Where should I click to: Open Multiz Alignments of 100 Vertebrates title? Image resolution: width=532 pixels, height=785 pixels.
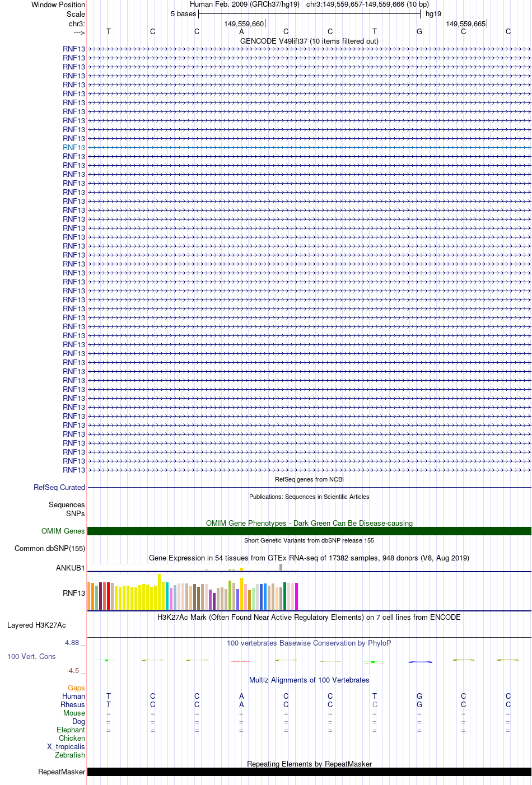pos(309,680)
